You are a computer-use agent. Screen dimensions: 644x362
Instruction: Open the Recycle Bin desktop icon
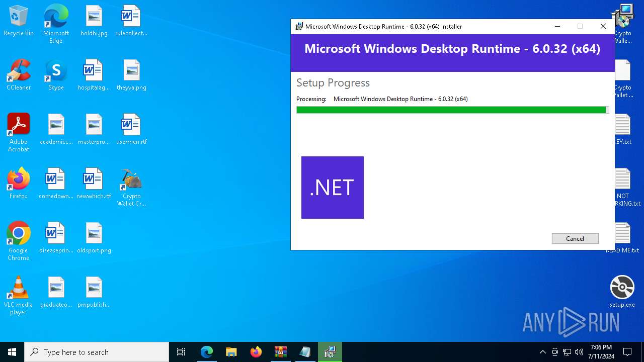(x=19, y=21)
